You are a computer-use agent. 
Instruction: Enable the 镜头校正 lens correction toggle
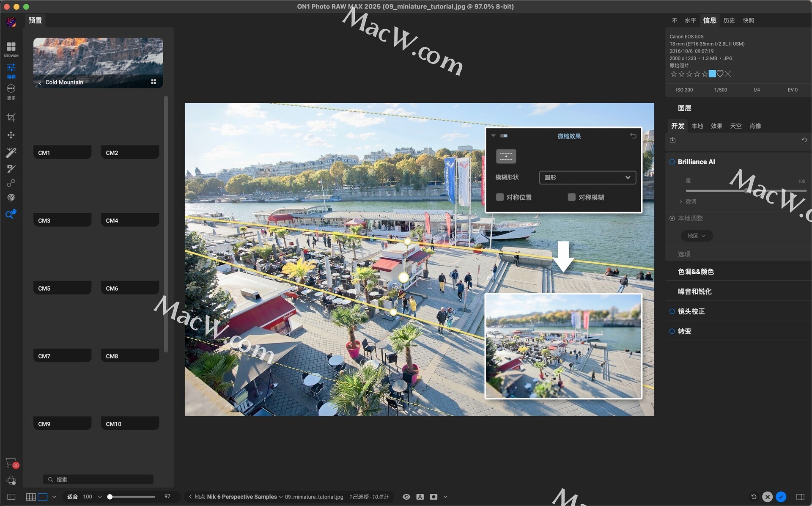[672, 311]
